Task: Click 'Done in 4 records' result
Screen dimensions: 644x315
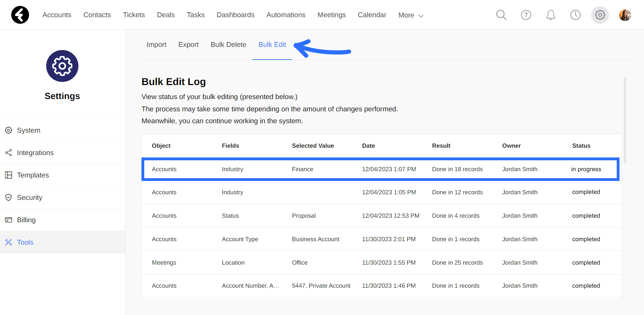Action: (456, 216)
